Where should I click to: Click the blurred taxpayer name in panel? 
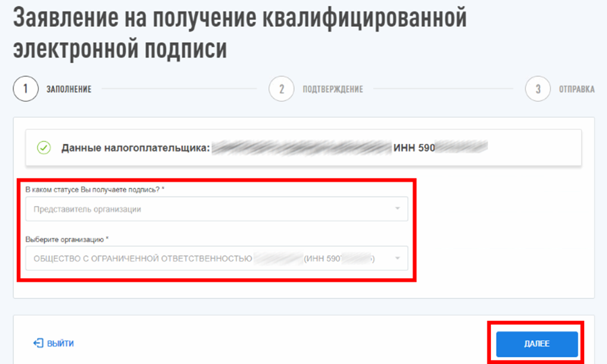302,147
